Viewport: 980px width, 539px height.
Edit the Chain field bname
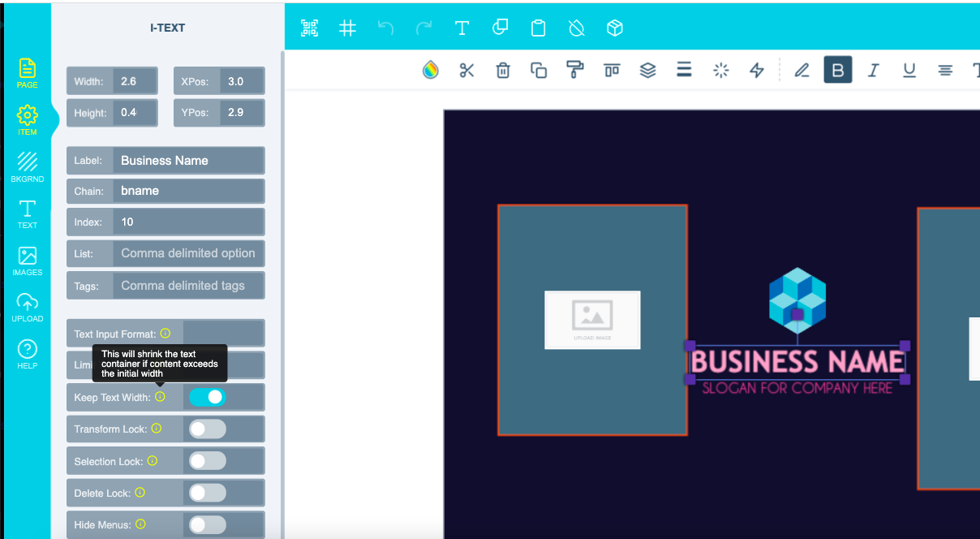(189, 191)
